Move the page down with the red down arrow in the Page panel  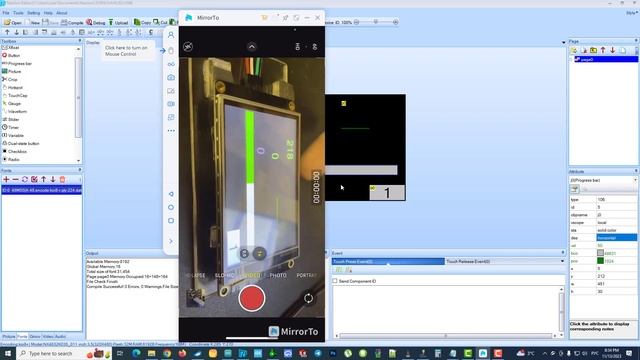click(613, 50)
